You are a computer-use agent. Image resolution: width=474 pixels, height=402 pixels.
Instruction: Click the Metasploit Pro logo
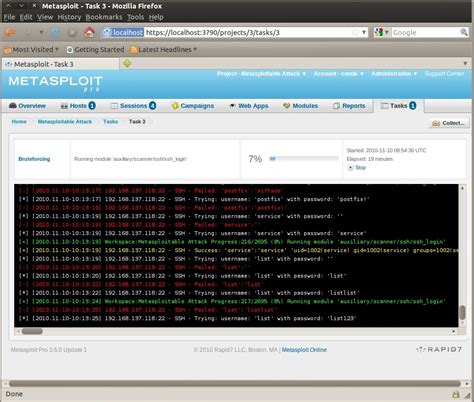pyautogui.click(x=55, y=83)
